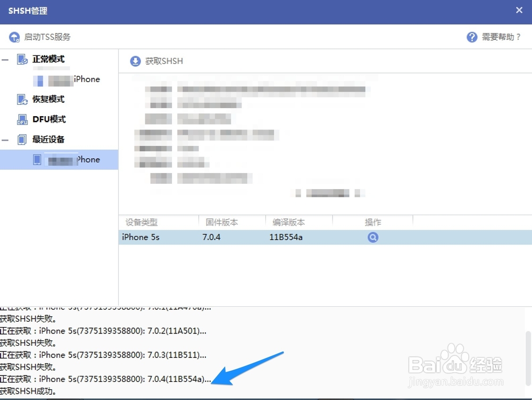The width and height of the screenshot is (532, 400).
Task: Click the magnifier icon in 操作 column
Action: click(372, 237)
